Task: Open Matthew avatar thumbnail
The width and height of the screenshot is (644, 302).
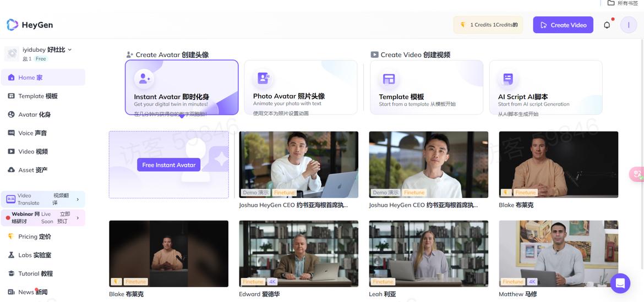Action: point(559,254)
